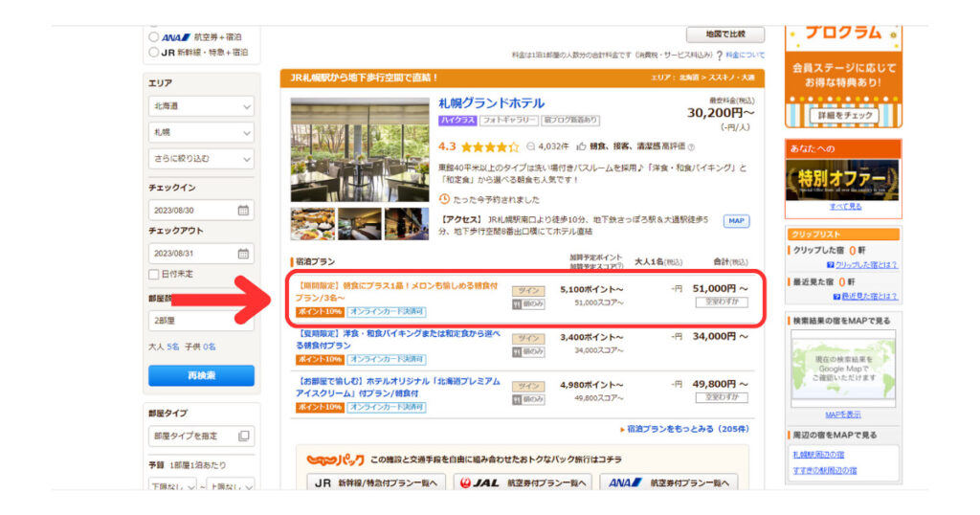Screen dimensions: 980x515
Task: Click the purple ハイクラス badge
Action: point(457,120)
